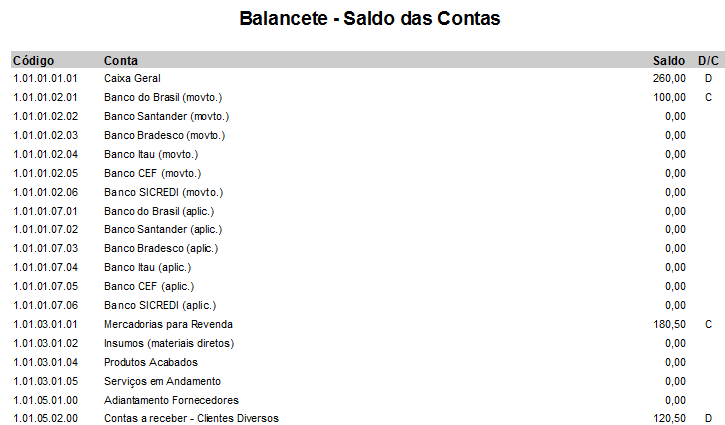This screenshot has height=425, width=725.
Task: Click account code 1.01.01.02.02
Action: coord(45,116)
